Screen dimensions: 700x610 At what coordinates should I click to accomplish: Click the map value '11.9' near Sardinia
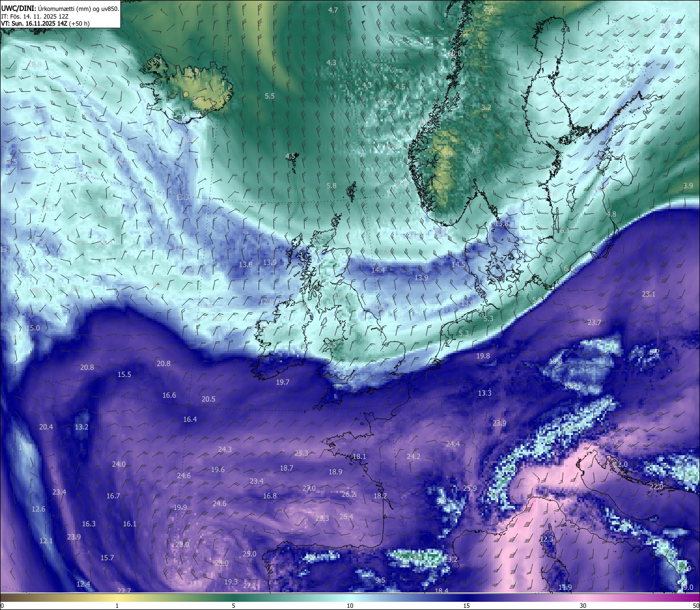[565, 587]
